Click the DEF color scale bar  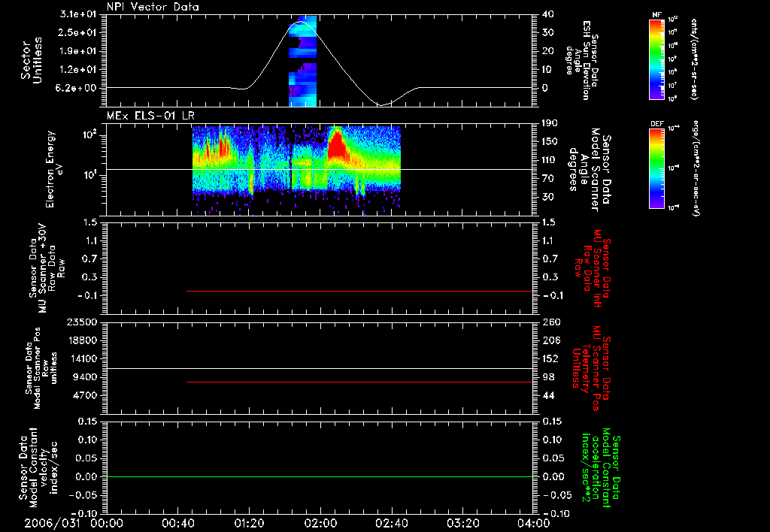point(656,169)
